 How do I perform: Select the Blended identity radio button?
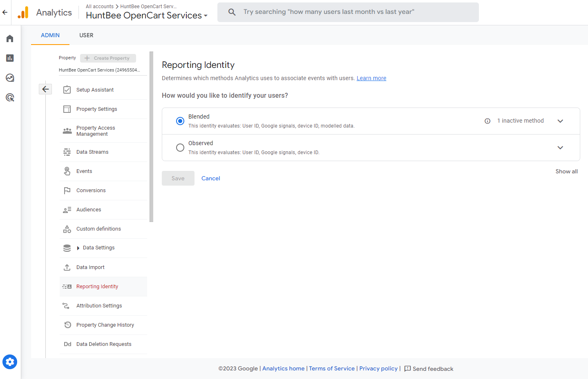pos(180,121)
